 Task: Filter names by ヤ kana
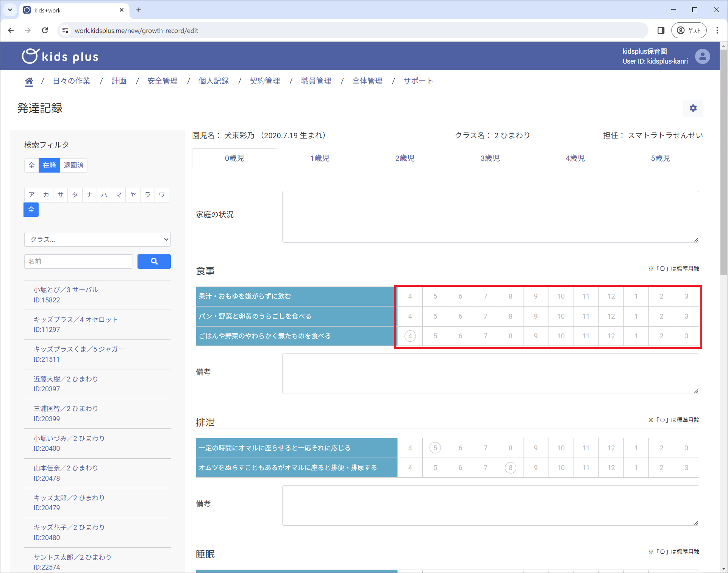[133, 195]
